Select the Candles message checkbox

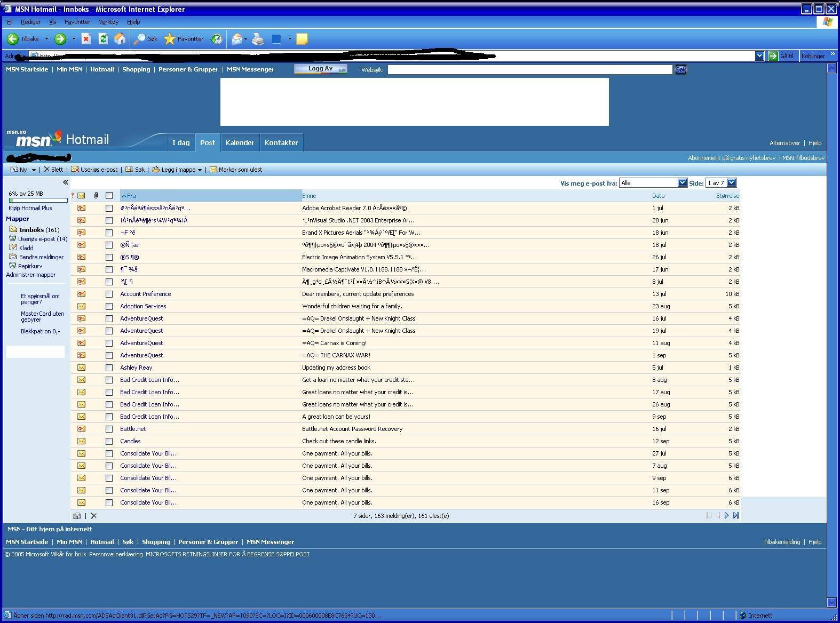pyautogui.click(x=109, y=441)
